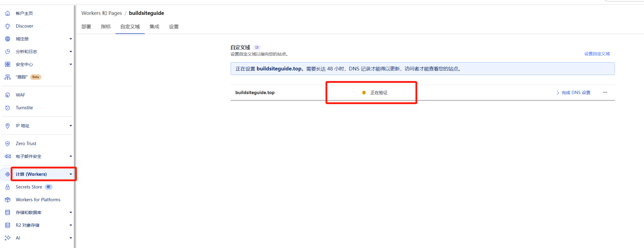The height and width of the screenshot is (248, 644).
Task: Go to Workers 和 Pages breadcrumb
Action: coord(102,13)
